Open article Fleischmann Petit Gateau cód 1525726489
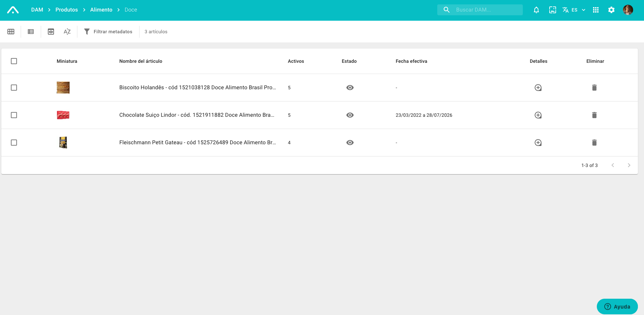This screenshot has height=315, width=644. [198, 143]
